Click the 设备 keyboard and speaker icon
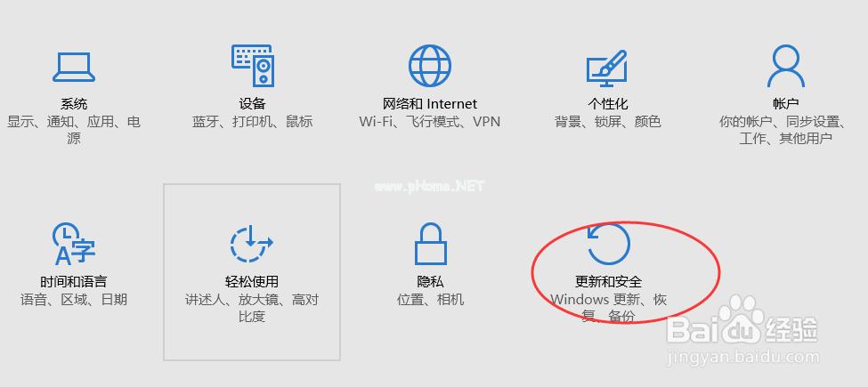Viewport: 868px width, 387px height. [253, 65]
